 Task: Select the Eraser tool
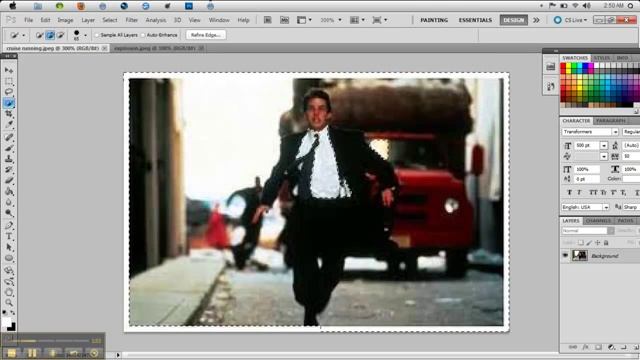pos(9,180)
